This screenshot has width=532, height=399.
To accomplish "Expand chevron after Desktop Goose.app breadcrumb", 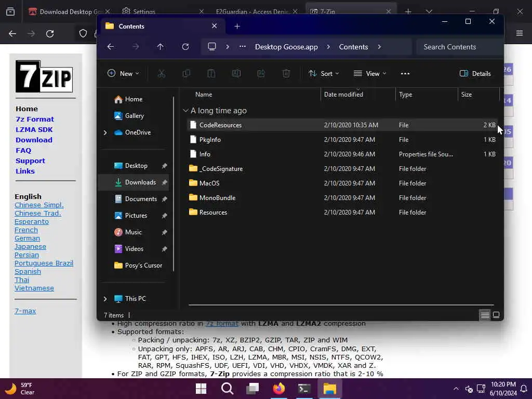I will pos(328,47).
